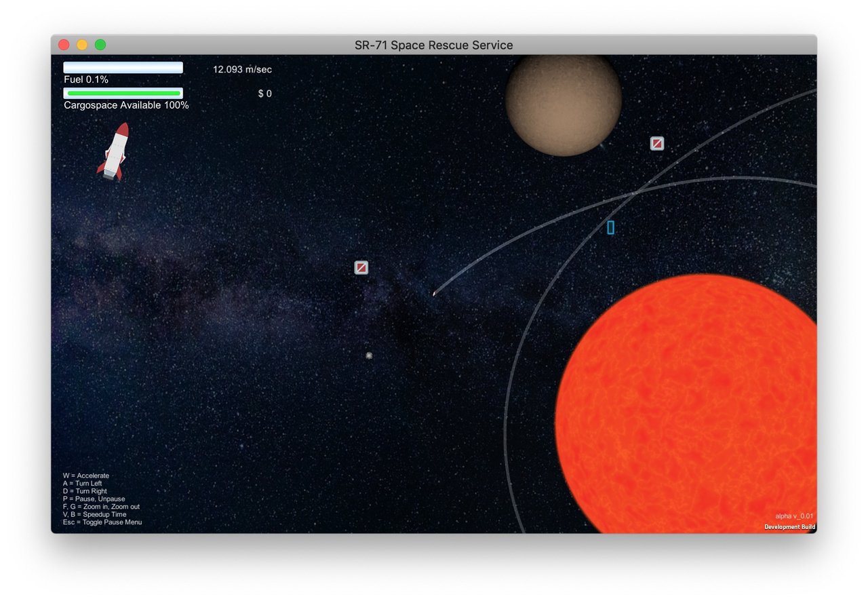Click the SR-71 Space Rescue Service title
Image resolution: width=868 pixels, height=601 pixels.
pos(434,45)
